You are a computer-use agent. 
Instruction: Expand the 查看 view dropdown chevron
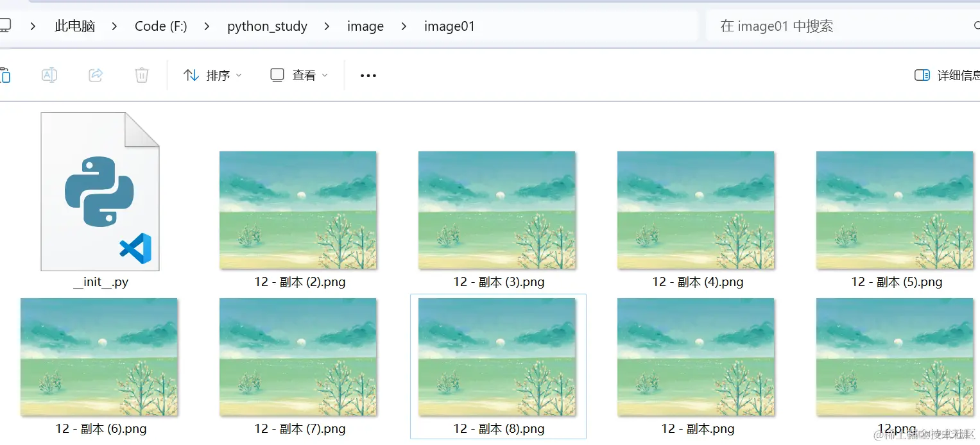click(x=325, y=75)
